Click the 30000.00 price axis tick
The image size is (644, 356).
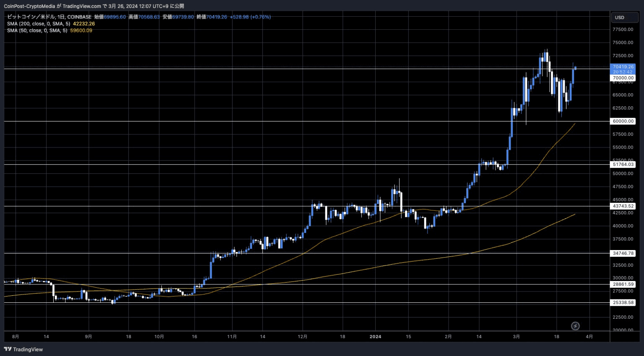tap(623, 278)
